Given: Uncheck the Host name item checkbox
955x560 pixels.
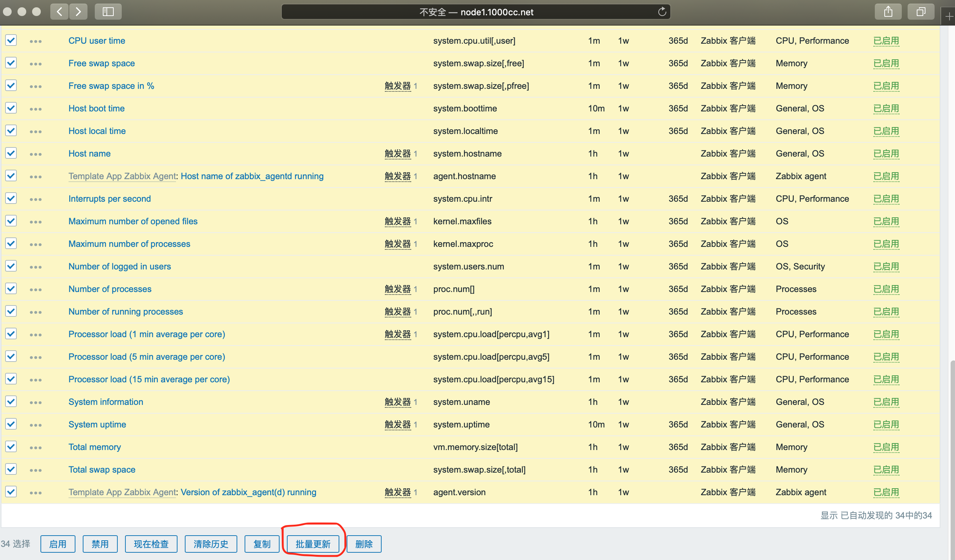Looking at the screenshot, I should pos(11,153).
